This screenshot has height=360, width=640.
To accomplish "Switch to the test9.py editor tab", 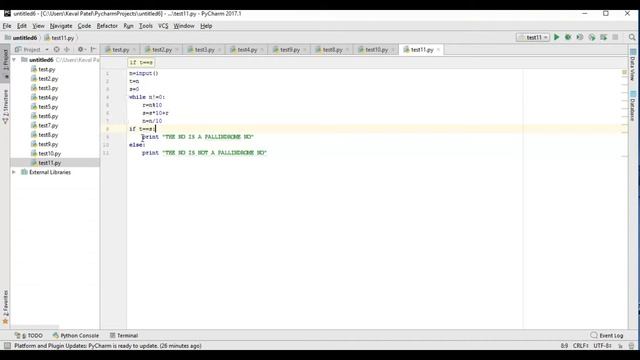I will tap(290, 50).
